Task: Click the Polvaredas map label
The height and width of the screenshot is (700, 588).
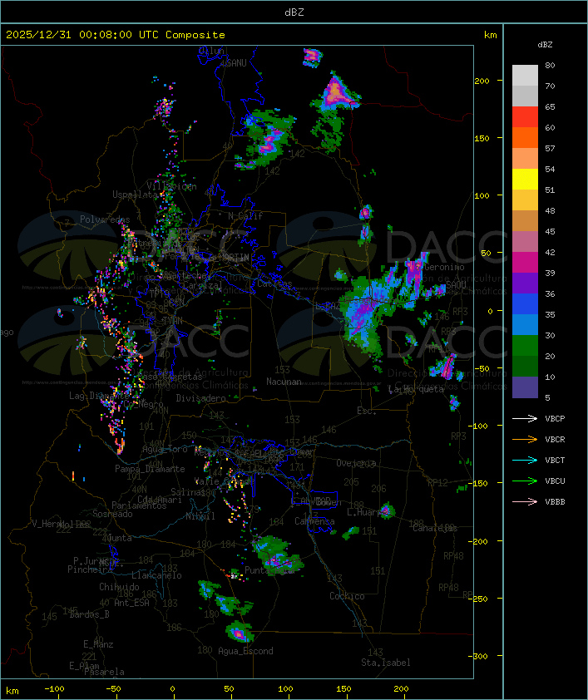Action: point(105,219)
